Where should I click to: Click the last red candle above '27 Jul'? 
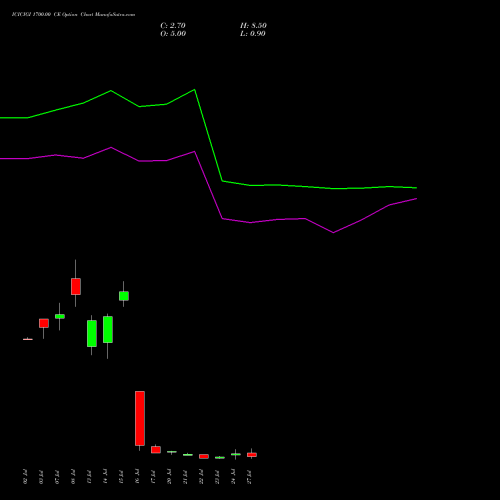(252, 455)
